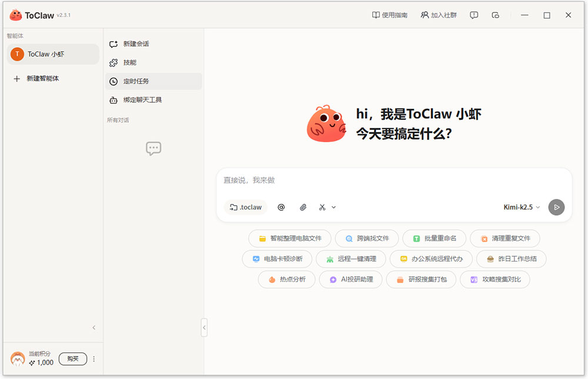Pick the 电脑卡顿诊断 suggestion
Image resolution: width=588 pixels, height=379 pixels.
click(x=278, y=259)
